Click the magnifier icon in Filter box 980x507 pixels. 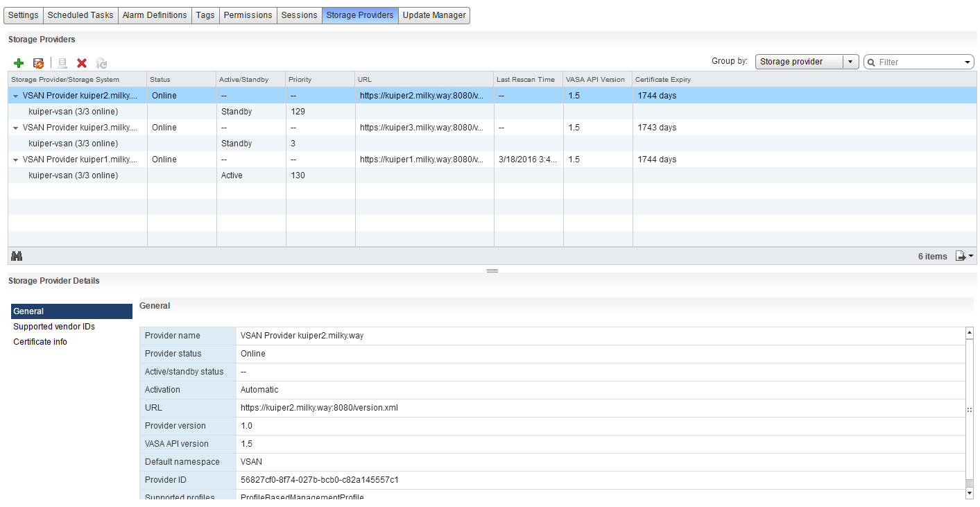(x=870, y=62)
